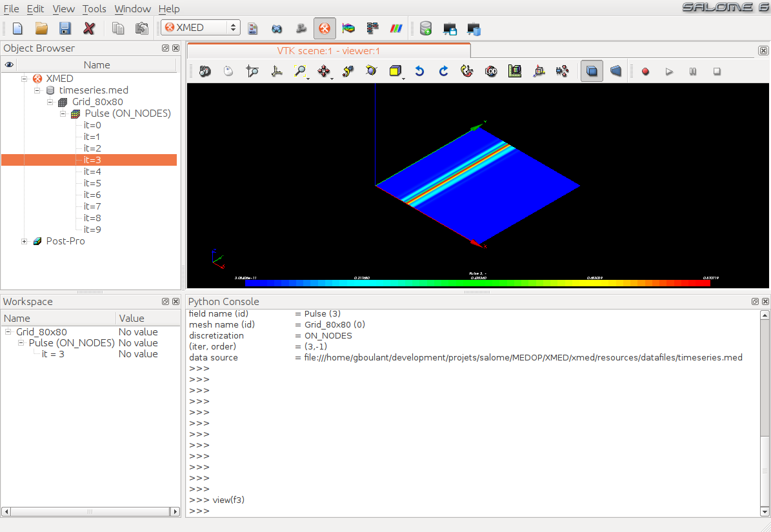Open the File menu
771x532 pixels.
click(12, 9)
